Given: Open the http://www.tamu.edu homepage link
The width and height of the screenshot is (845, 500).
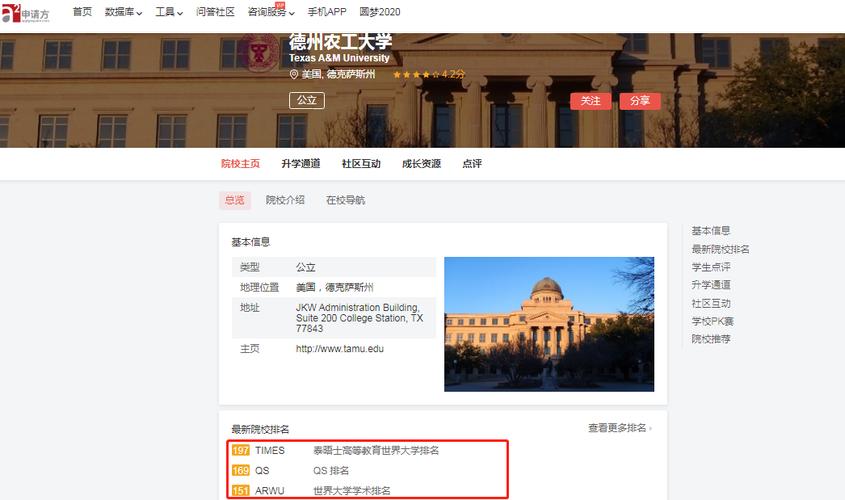Looking at the screenshot, I should (340, 349).
